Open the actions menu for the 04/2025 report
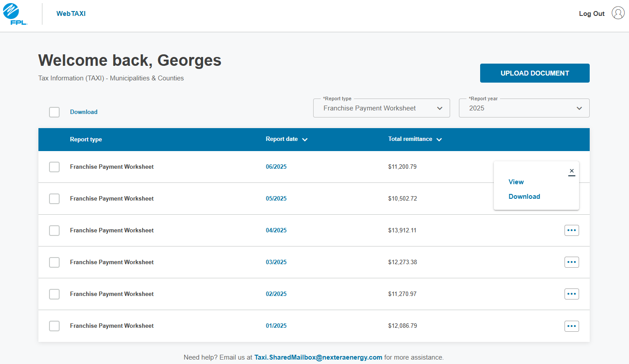The image size is (629, 364). tap(572, 230)
